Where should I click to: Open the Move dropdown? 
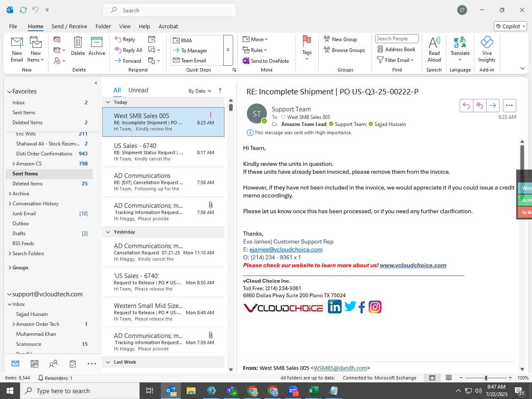(255, 39)
